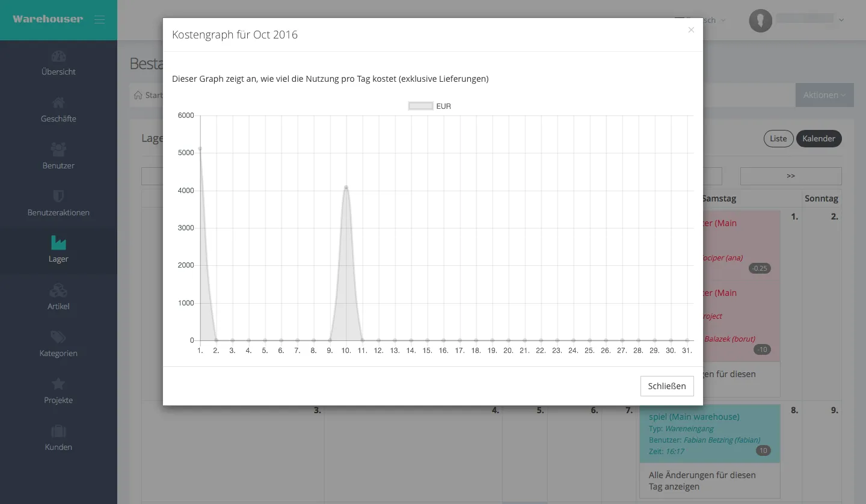Viewport: 866px width, 504px height.
Task: Select the Kalender tab
Action: click(818, 138)
